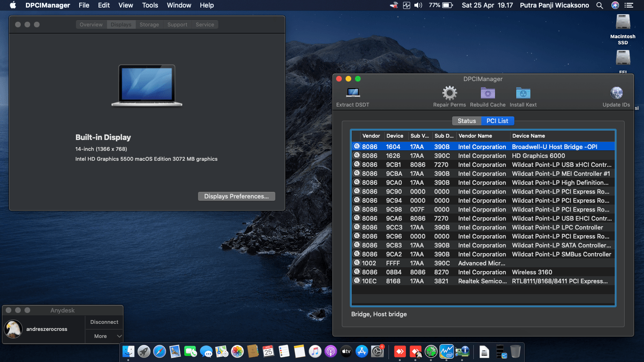Click the user name Putra Panji Wicaksono
644x362 pixels.
[x=555, y=5]
